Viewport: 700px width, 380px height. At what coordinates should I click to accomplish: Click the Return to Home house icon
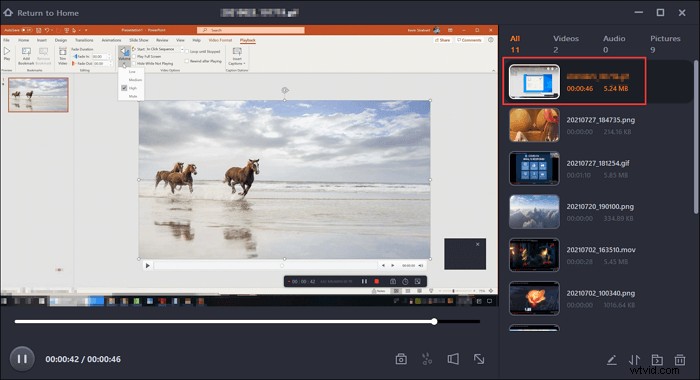tap(8, 13)
